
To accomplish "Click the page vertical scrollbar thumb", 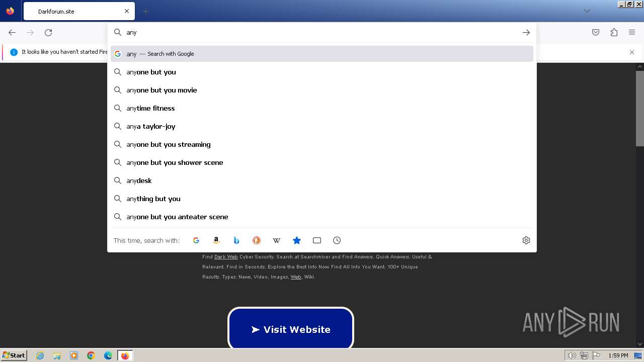I will pos(640,108).
